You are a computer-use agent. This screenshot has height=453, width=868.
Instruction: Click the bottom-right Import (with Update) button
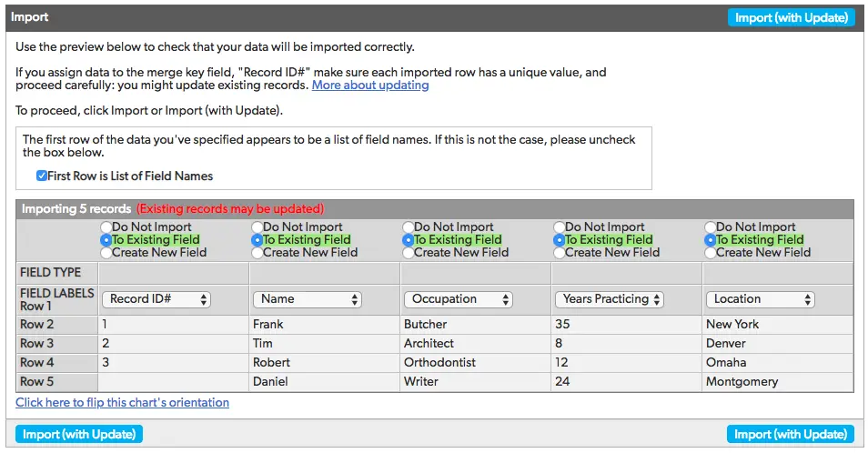point(791,434)
